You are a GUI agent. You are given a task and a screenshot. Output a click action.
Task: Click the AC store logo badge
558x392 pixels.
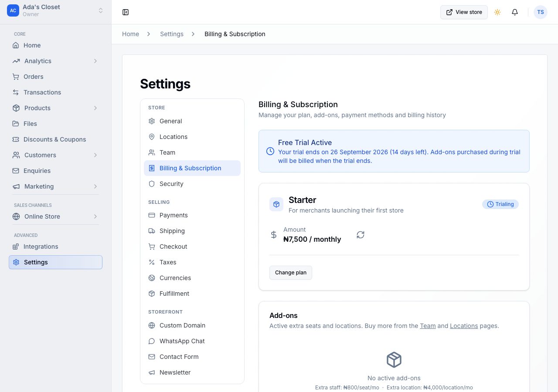pyautogui.click(x=13, y=10)
